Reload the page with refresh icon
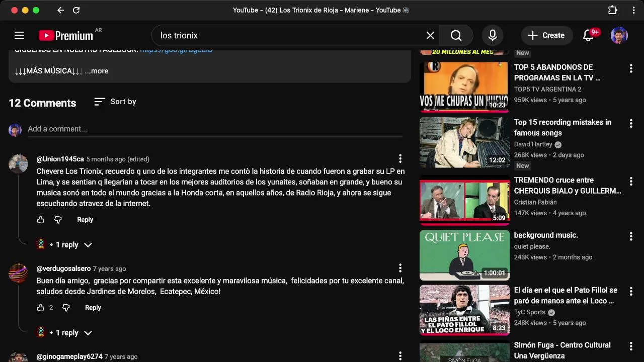644x362 pixels. pyautogui.click(x=76, y=10)
